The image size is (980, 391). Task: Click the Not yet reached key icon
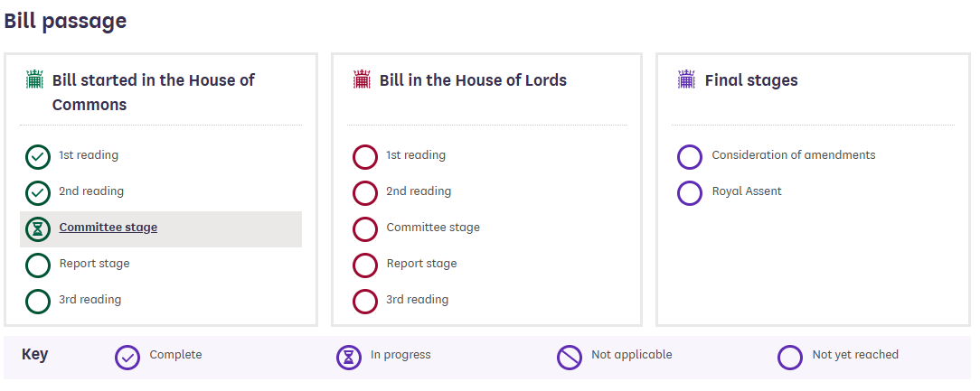click(790, 358)
